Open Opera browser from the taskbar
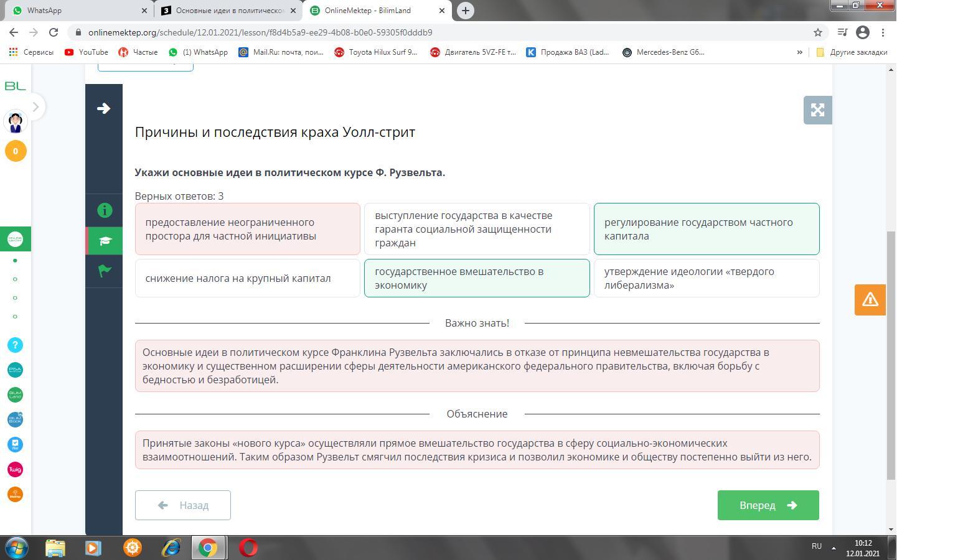 pyautogui.click(x=248, y=548)
